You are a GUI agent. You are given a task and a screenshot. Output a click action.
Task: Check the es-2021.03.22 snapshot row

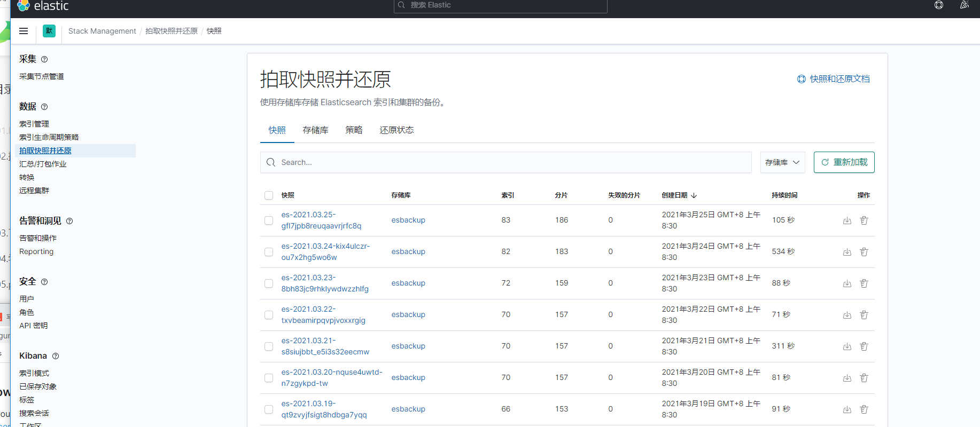coord(269,315)
